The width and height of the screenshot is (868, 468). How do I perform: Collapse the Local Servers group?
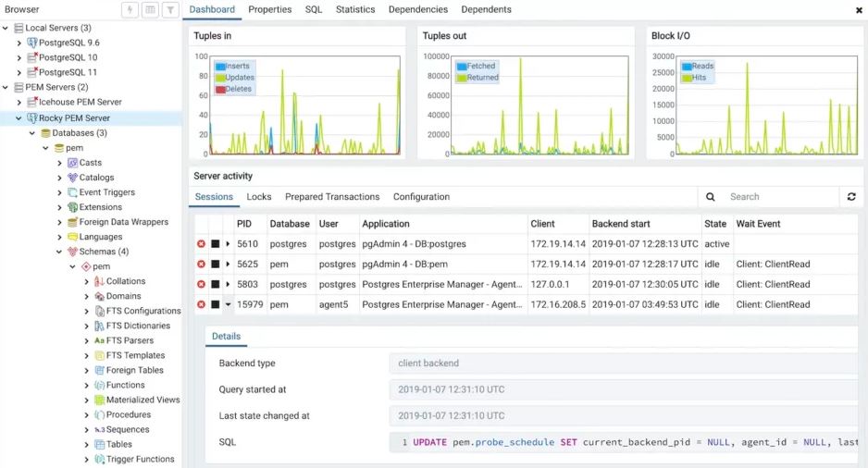[6, 28]
